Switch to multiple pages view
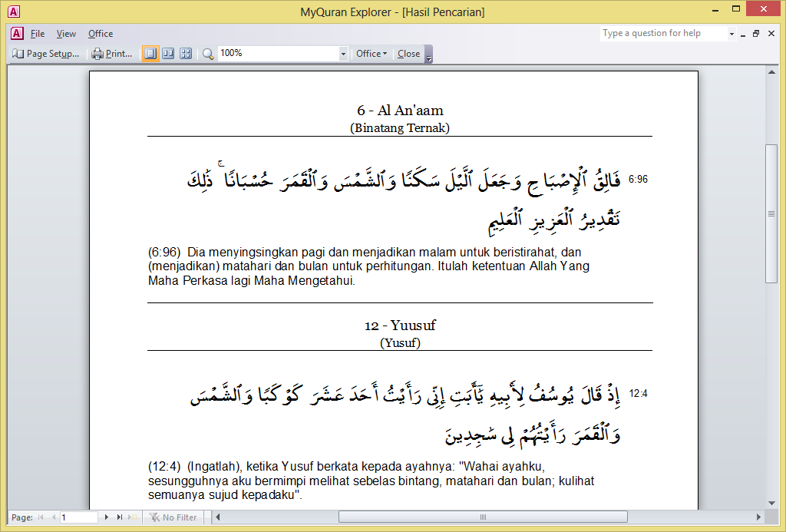The height and width of the screenshot is (532, 786). point(186,54)
